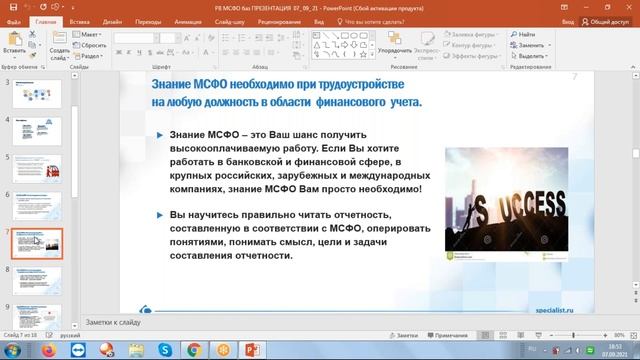This screenshot has height=360, width=640.
Task: Open TeamViewer from the taskbar
Action: pyautogui.click(x=78, y=350)
